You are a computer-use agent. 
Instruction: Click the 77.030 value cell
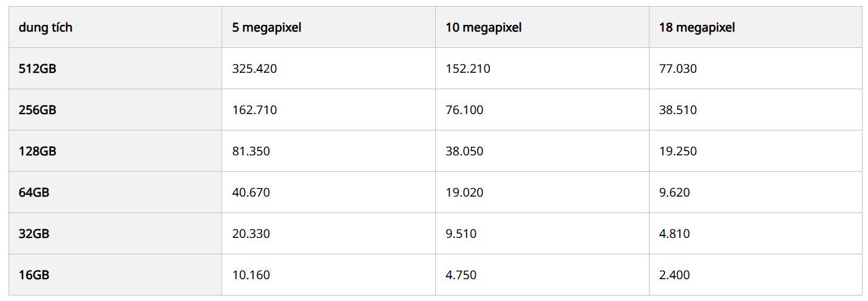pyautogui.click(x=678, y=69)
